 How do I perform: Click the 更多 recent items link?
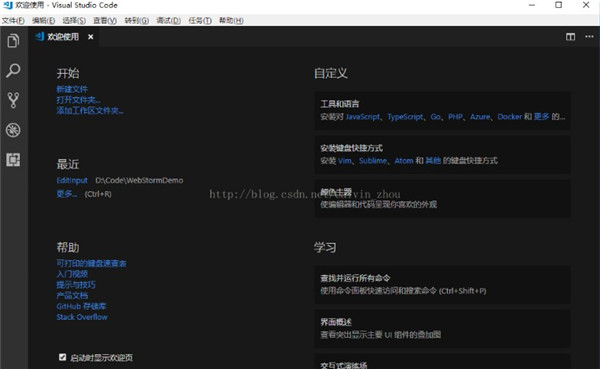[x=67, y=194]
